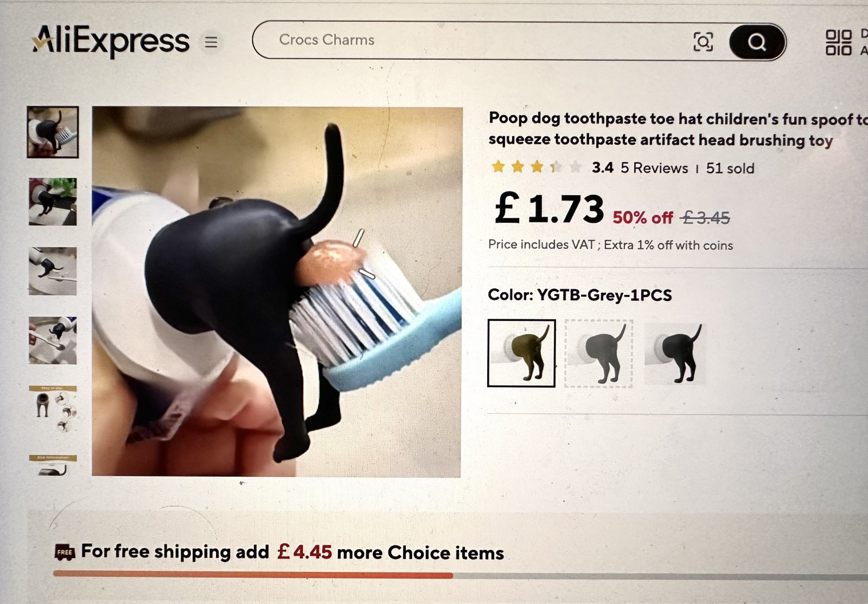This screenshot has width=868, height=604.
Task: View first thumbnail with toothbrush
Action: coord(53,132)
